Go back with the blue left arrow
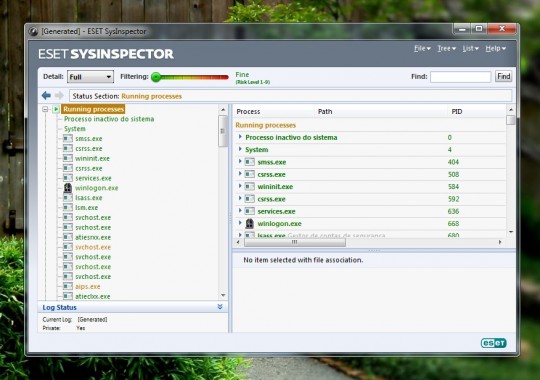 click(x=46, y=95)
